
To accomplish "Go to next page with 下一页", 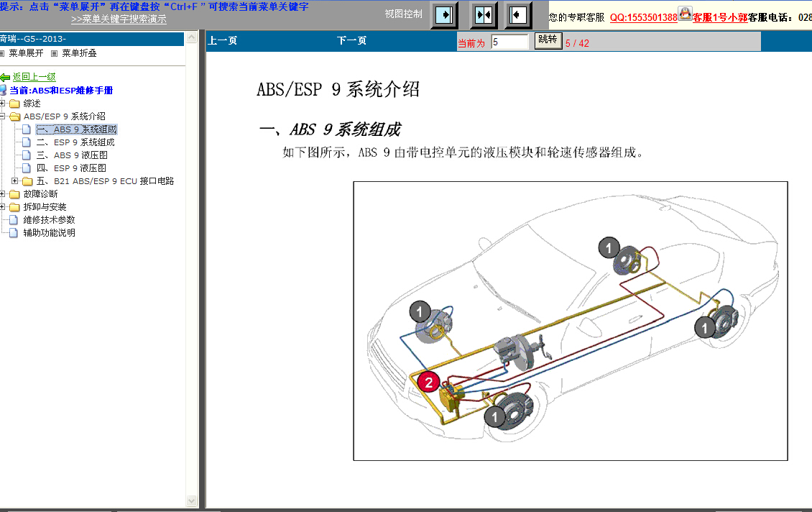I will coord(351,40).
